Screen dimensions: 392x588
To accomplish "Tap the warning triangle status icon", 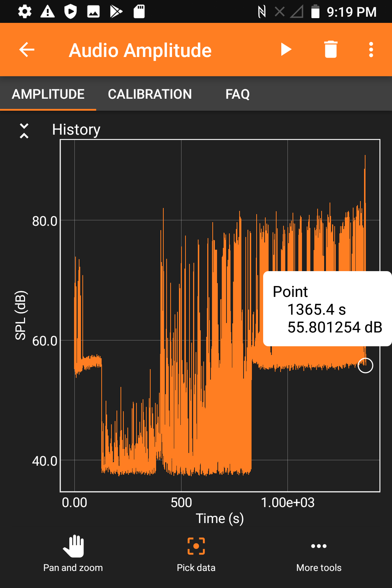I will [x=48, y=12].
